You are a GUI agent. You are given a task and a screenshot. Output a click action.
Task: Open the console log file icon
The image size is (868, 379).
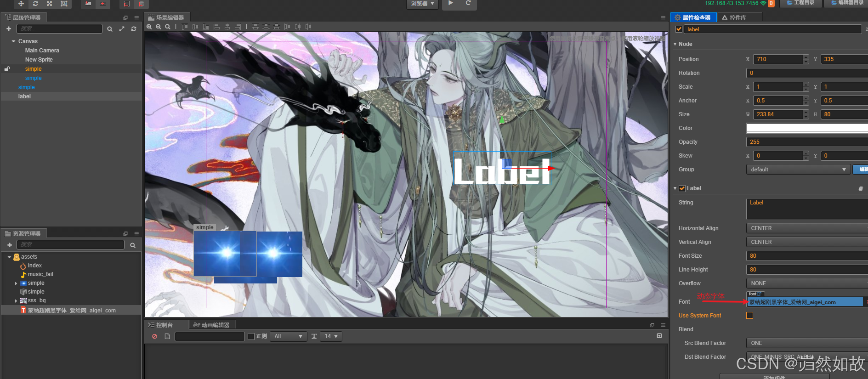167,337
